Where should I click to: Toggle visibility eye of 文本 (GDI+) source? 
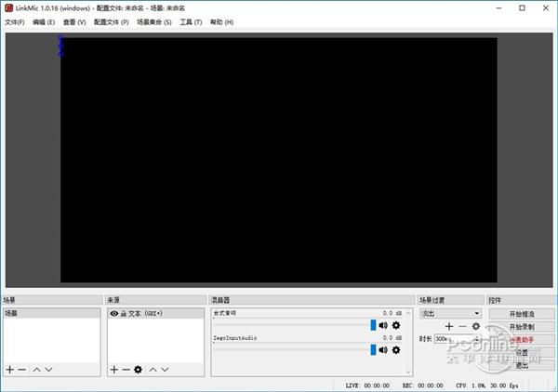[x=113, y=313]
